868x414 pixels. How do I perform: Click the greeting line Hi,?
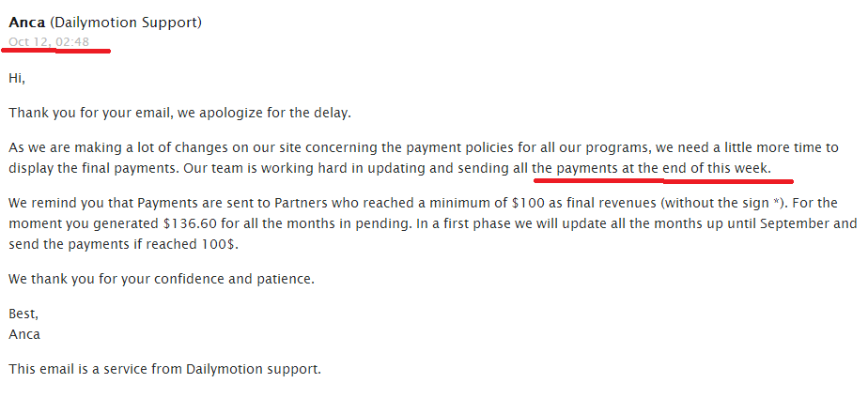17,79
